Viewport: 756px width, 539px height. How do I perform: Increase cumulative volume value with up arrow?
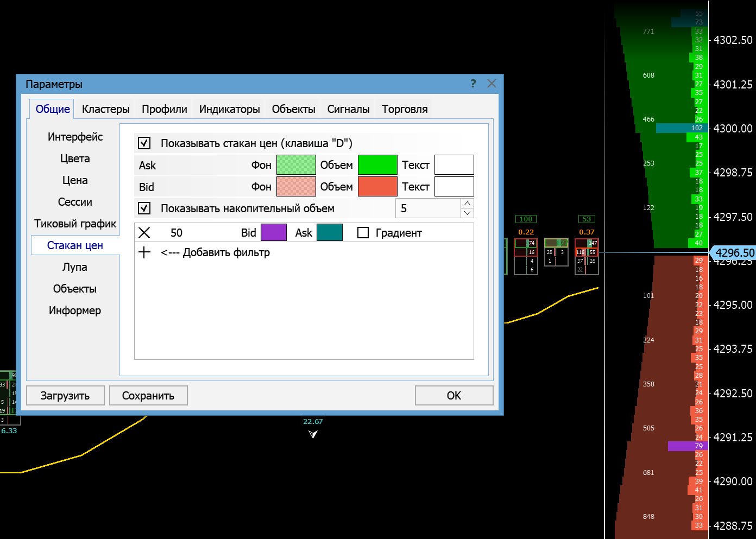point(467,204)
